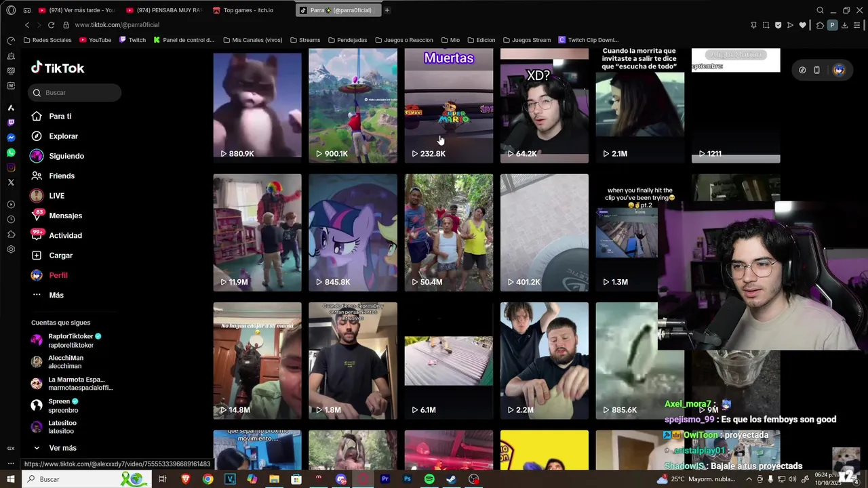Screen dimensions: 868x488
Task: Open the Fortnite video with 900.1K views
Action: (x=353, y=106)
